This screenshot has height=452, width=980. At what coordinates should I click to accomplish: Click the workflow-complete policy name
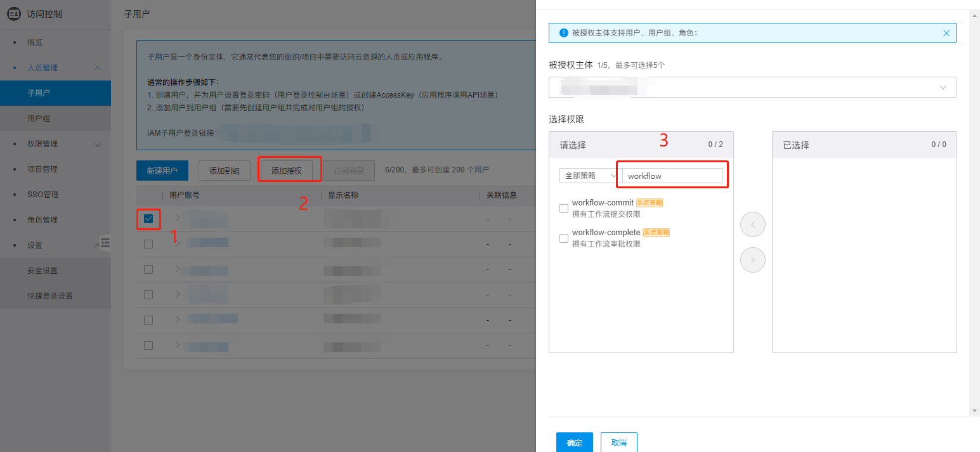click(606, 233)
